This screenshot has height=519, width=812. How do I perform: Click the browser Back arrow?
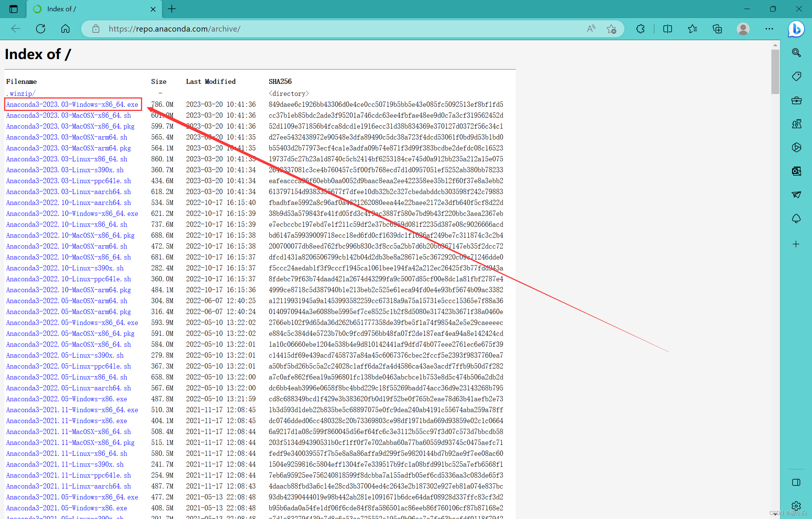point(16,29)
